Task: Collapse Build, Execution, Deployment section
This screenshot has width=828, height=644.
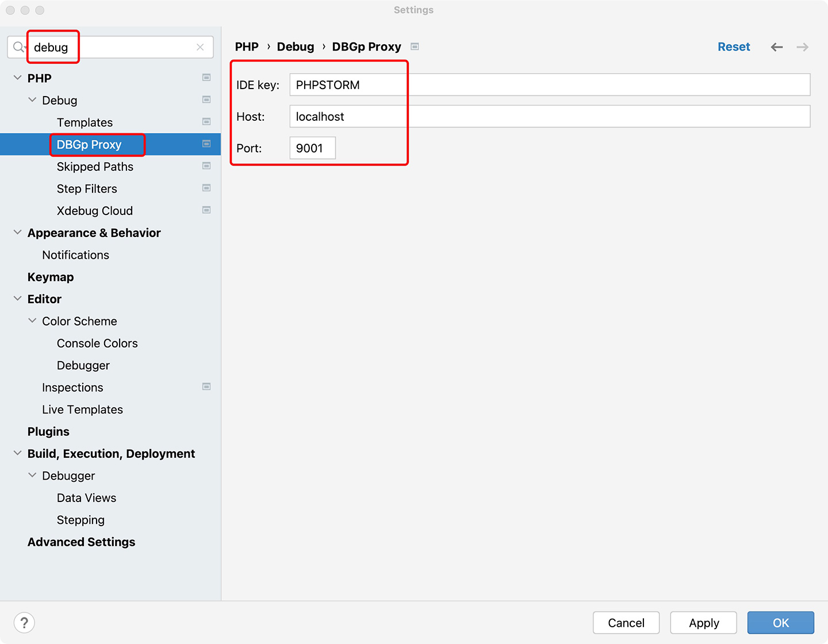Action: coord(17,453)
